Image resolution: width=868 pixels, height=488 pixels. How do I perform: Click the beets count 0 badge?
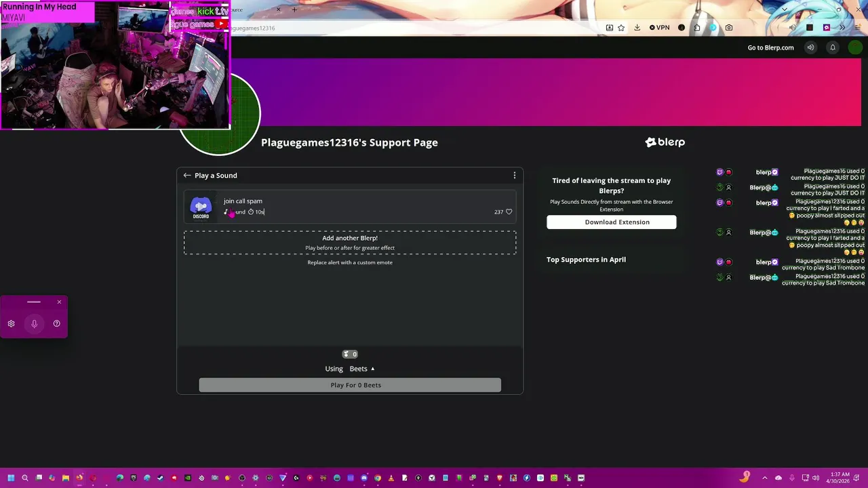[x=350, y=354]
